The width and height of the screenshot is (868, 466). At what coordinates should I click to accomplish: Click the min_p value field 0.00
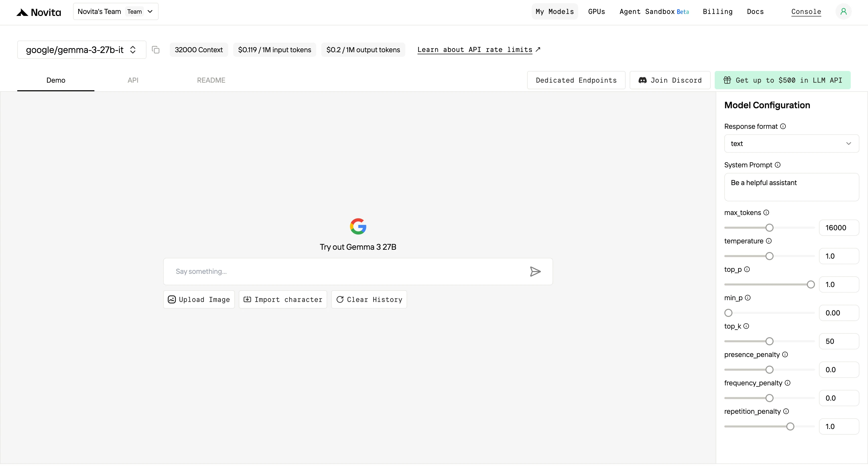[x=839, y=313]
